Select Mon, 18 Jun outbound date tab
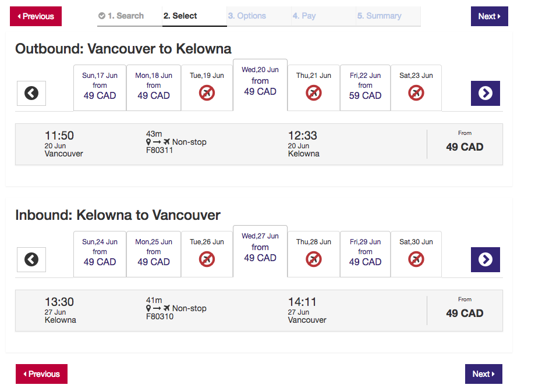This screenshot has width=535, height=392. (154, 88)
